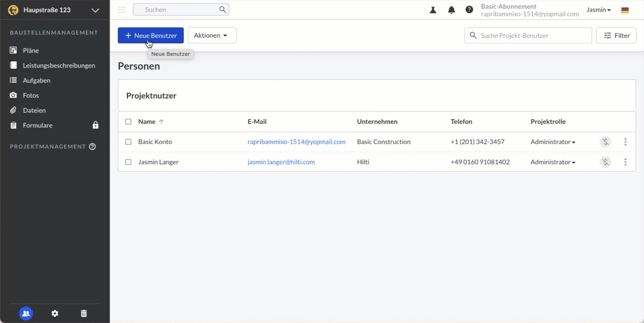644x323 pixels.
Task: Click the people icon in sidebar footer
Action: 26,314
